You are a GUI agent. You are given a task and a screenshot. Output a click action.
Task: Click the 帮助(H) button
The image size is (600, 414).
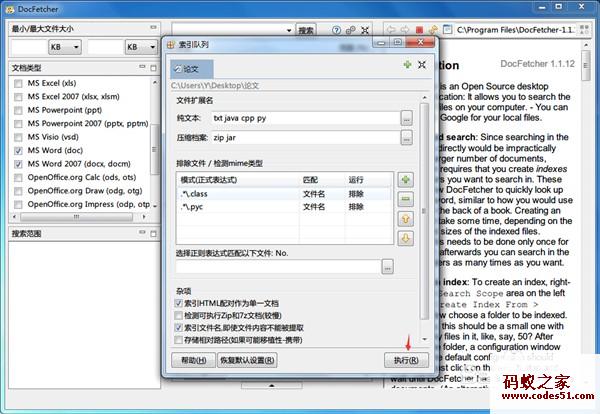[194, 360]
